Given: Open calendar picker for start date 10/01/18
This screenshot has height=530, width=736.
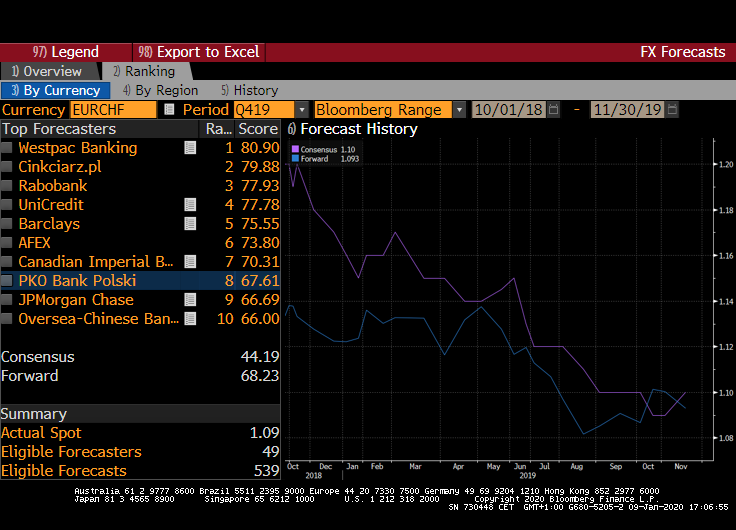Looking at the screenshot, I should (553, 110).
